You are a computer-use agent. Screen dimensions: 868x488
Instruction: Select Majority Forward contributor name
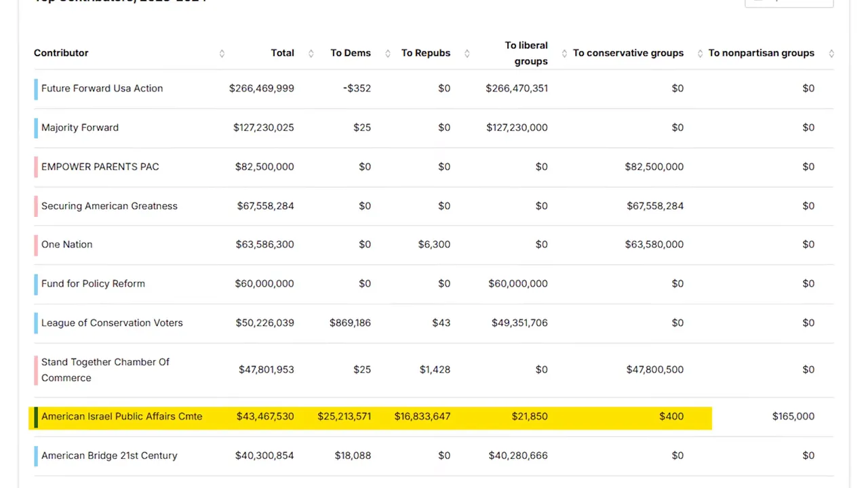(80, 127)
